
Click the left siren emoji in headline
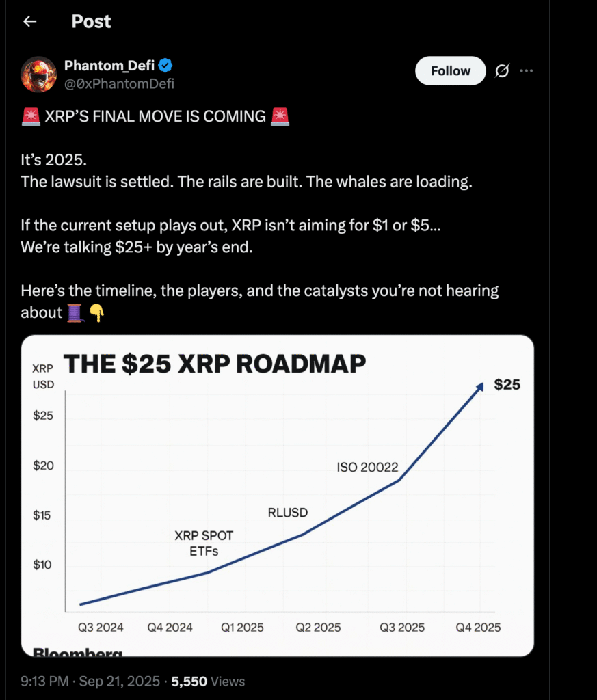tap(31, 117)
